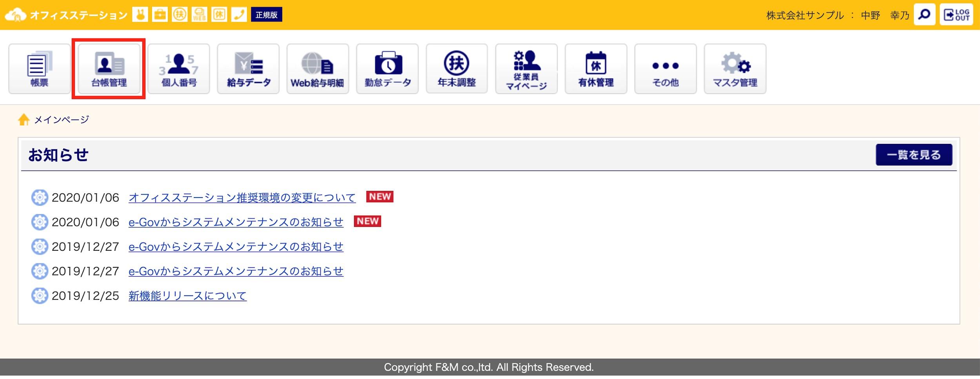Click the 正規版 badge
Image resolution: width=980 pixels, height=379 pixels.
coord(267,15)
